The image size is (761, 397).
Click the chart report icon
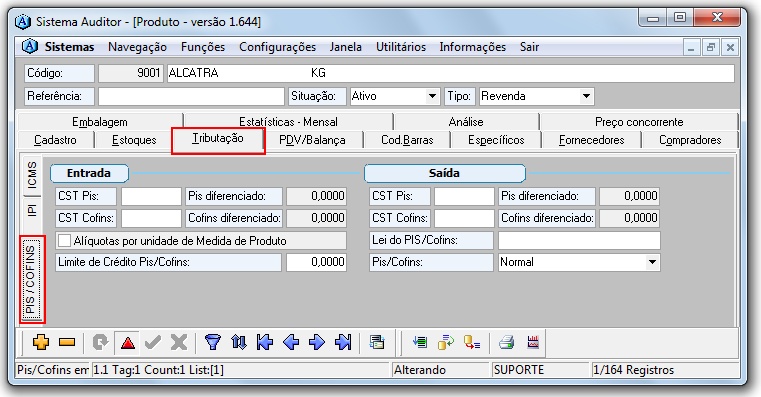click(533, 342)
